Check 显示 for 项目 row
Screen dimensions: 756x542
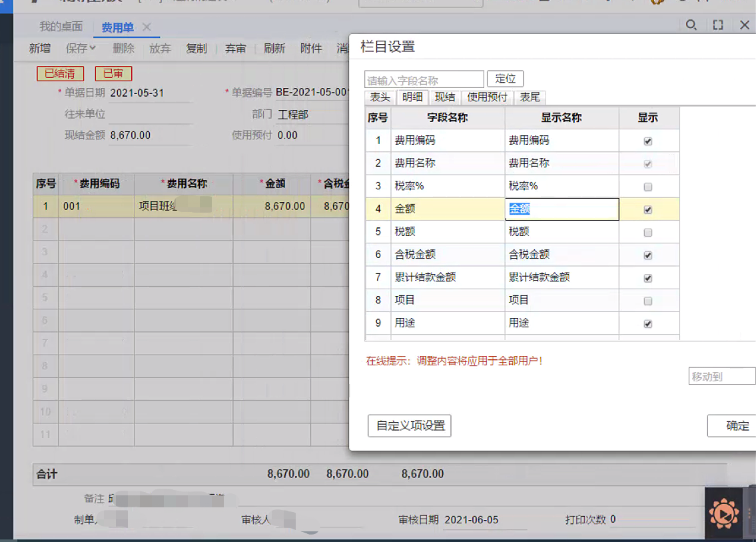[648, 301]
